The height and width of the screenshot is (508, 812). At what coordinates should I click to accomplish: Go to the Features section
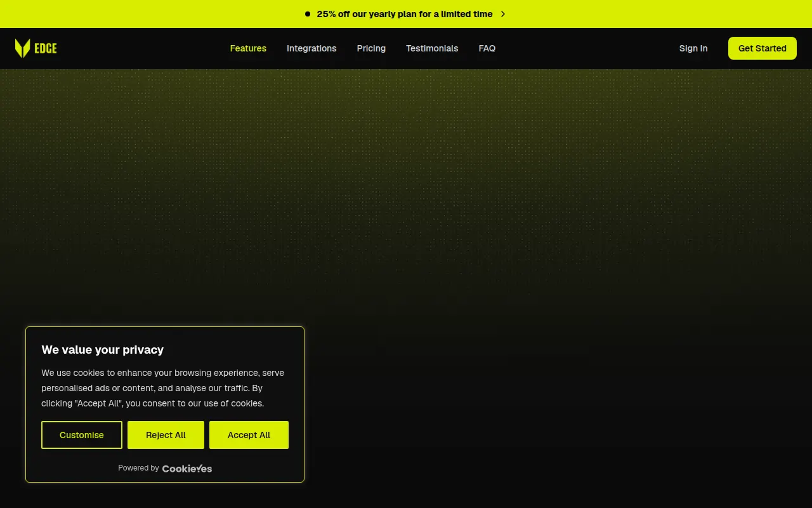[x=248, y=48]
